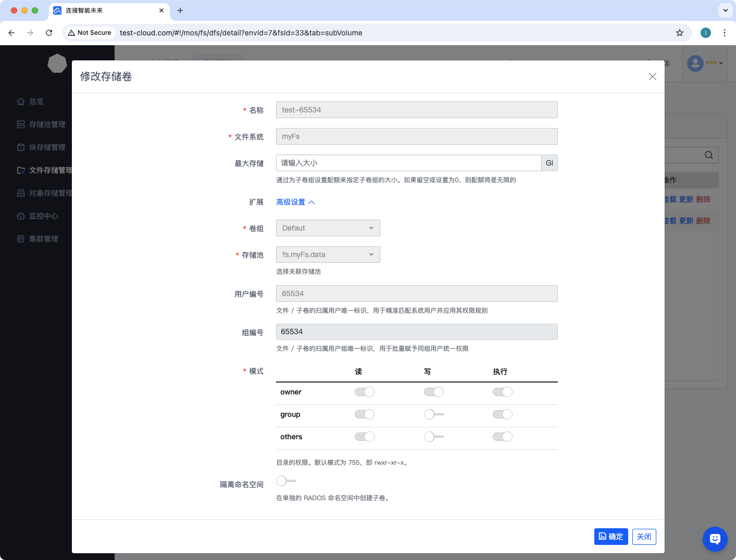Click the browser back arrow
Image resolution: width=736 pixels, height=560 pixels.
(x=11, y=33)
